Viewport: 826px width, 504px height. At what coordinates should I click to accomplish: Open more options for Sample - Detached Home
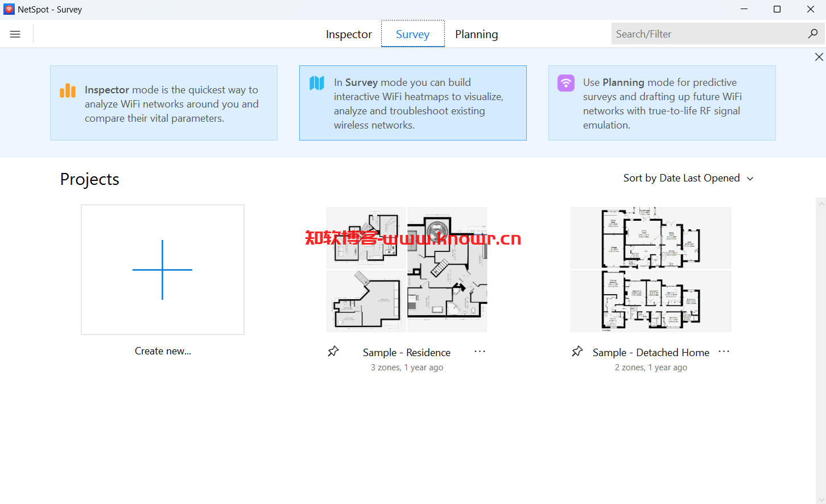[x=724, y=352]
